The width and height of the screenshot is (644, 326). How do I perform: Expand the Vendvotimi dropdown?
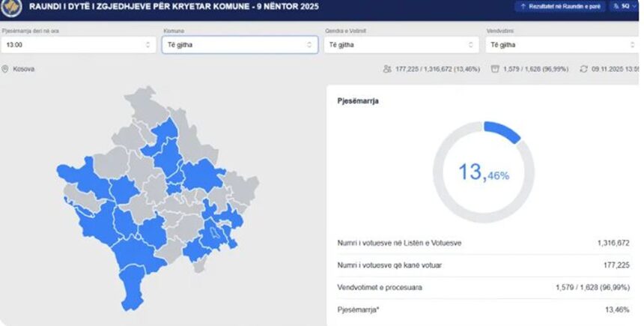562,45
